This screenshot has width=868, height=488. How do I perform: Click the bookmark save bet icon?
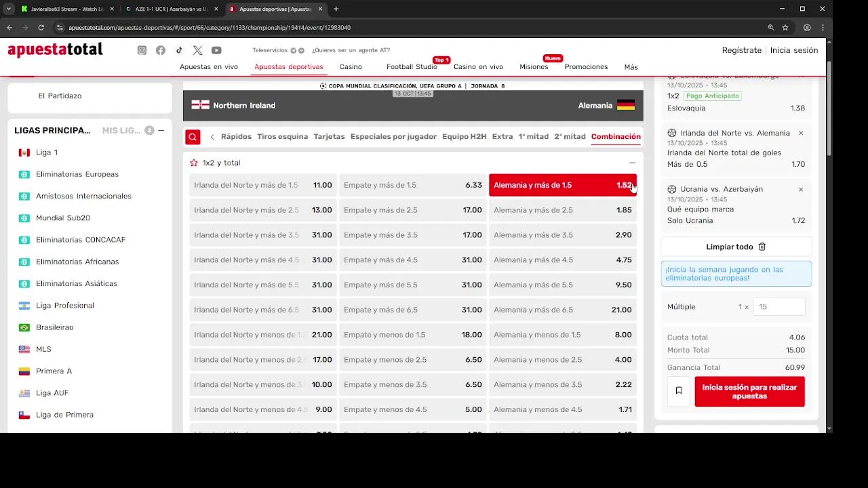point(679,391)
